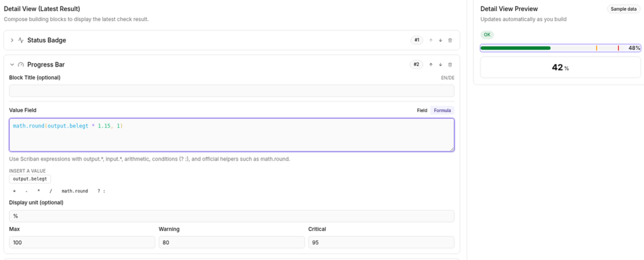Switch Value Field to Formula mode

click(x=442, y=110)
